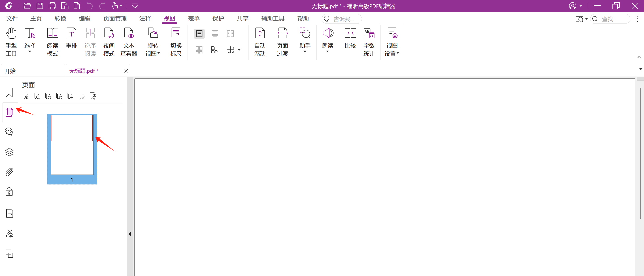Open the Comments panel in sidebar
This screenshot has height=276, width=644.
coord(9,131)
